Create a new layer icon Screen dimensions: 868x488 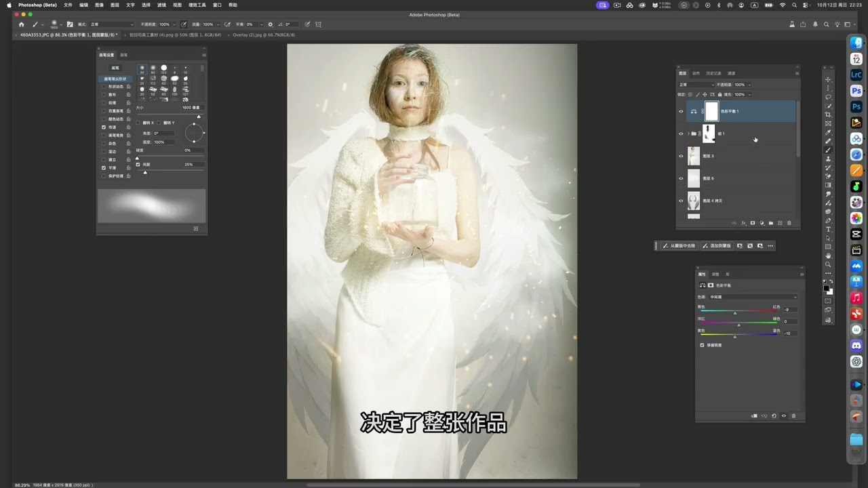tap(780, 223)
